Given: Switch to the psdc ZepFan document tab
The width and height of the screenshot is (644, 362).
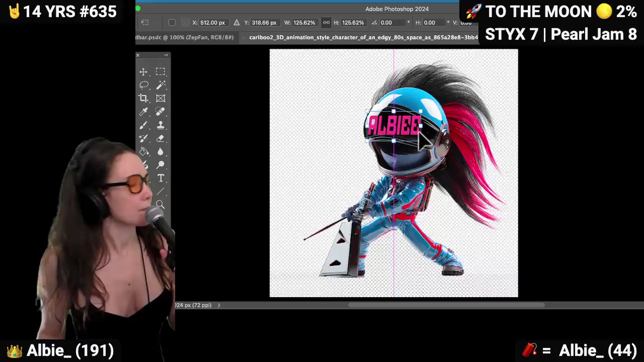Looking at the screenshot, I should [184, 37].
